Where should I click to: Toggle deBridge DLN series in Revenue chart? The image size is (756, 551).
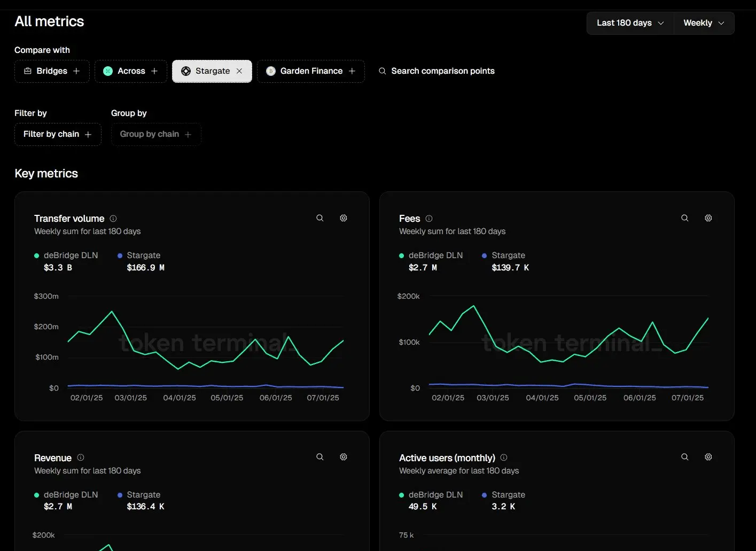[66, 495]
